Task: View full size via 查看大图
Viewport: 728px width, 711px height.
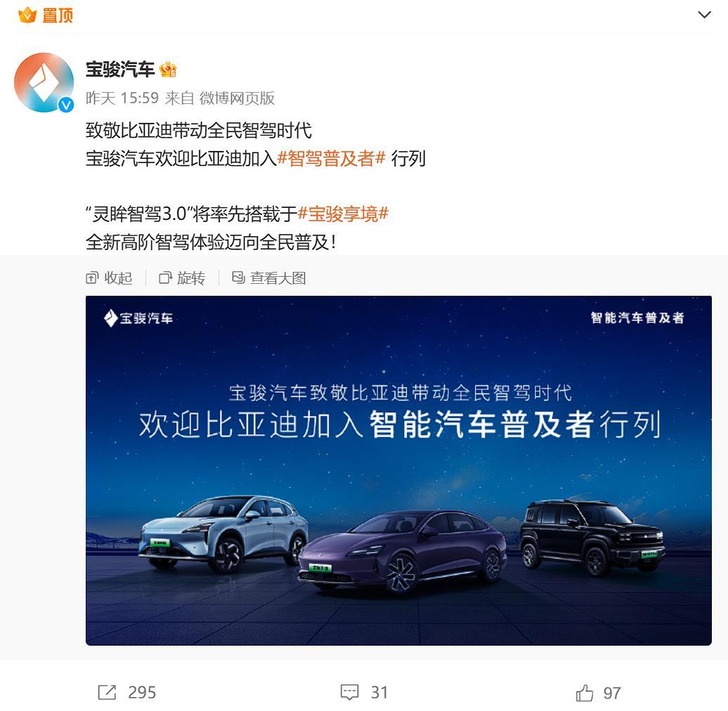Action: coord(269,278)
